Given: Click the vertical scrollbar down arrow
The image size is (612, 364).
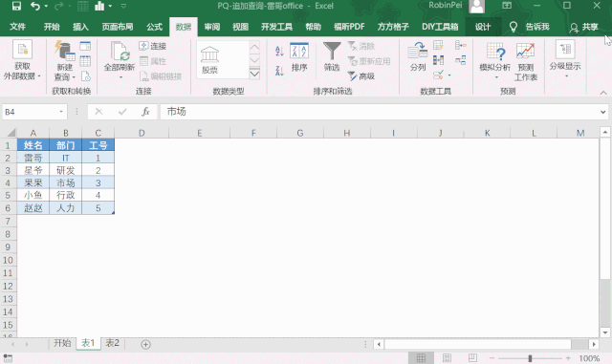Looking at the screenshot, I should [605, 332].
